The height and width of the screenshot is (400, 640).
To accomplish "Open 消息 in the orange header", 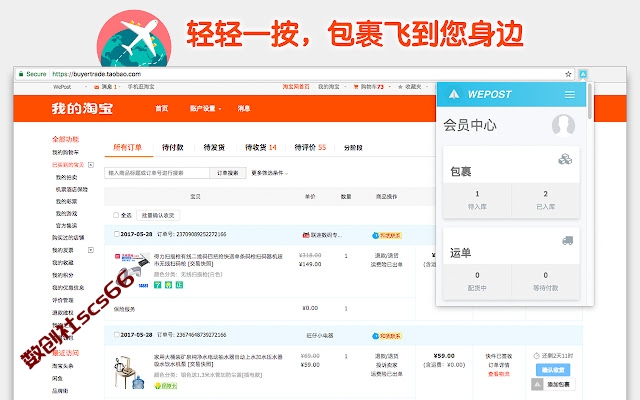I will (244, 109).
